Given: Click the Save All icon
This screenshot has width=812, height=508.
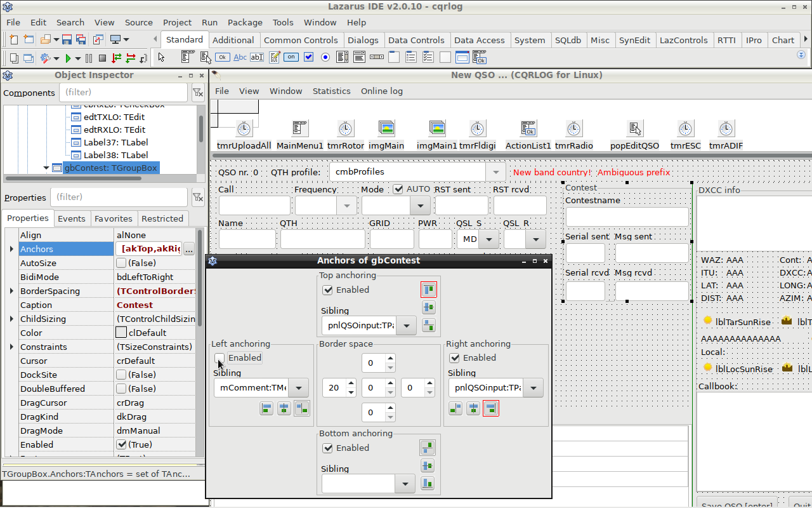Looking at the screenshot, I should (81, 39).
